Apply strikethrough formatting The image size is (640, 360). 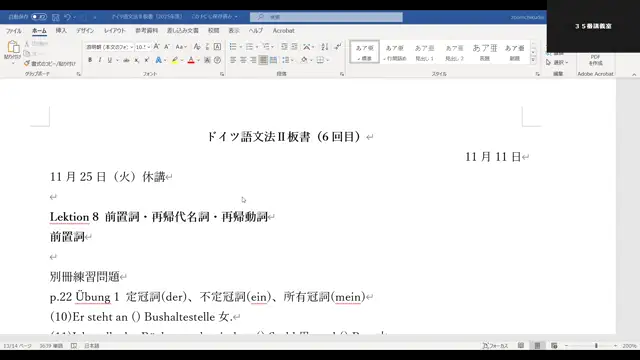pos(127,60)
